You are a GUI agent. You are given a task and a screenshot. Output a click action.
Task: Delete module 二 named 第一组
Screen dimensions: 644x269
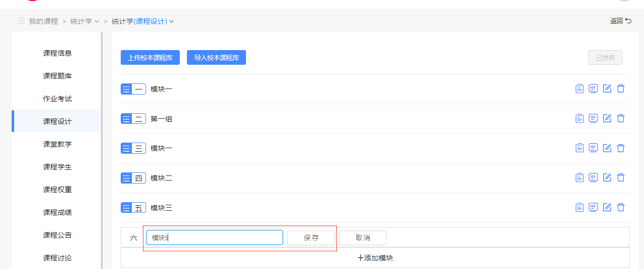click(621, 118)
